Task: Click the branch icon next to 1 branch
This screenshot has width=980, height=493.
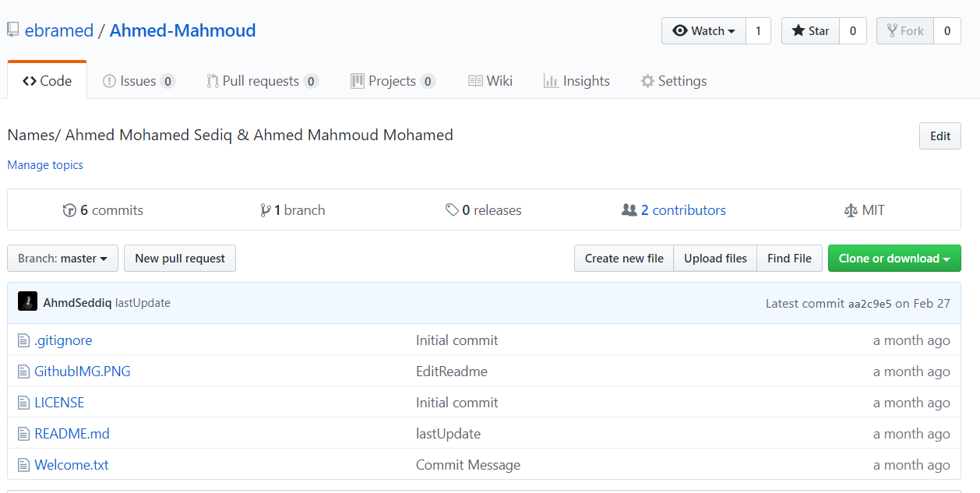Action: click(266, 210)
